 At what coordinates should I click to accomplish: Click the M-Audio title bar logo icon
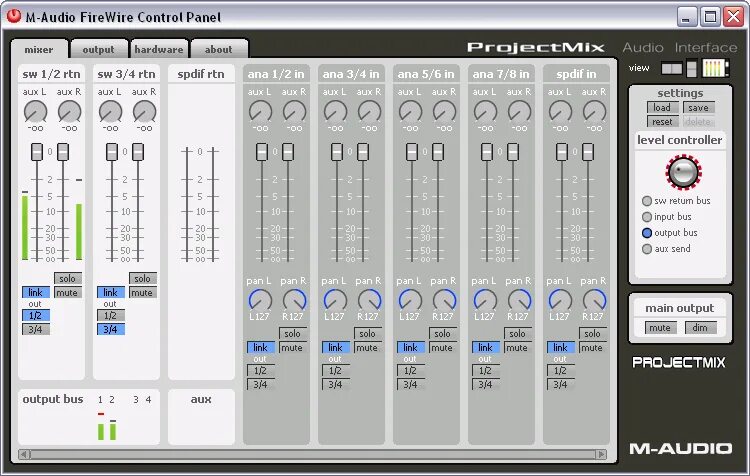14,16
